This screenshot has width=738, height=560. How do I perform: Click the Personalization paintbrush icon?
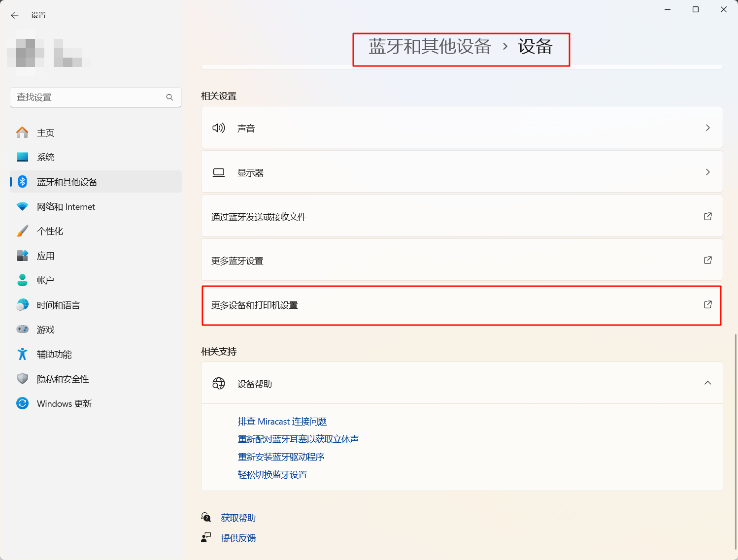pyautogui.click(x=22, y=231)
